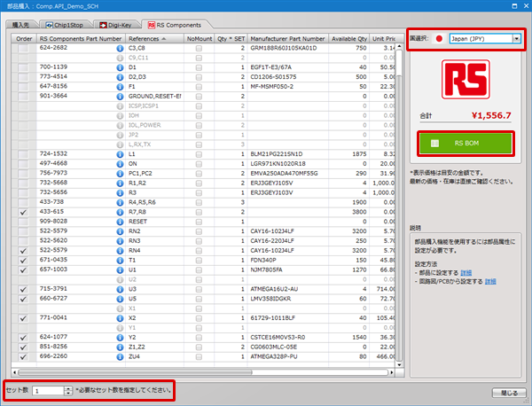Viewport: 532px width, 406px height.
Task: Toggle NoMount checkbox for C3,C8 row
Action: [199, 49]
